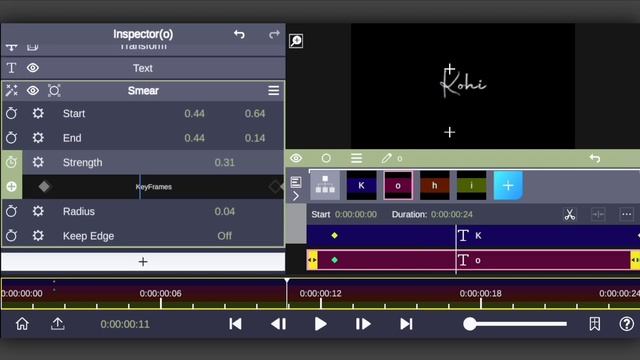Open bookmarks icon

pyautogui.click(x=595, y=324)
